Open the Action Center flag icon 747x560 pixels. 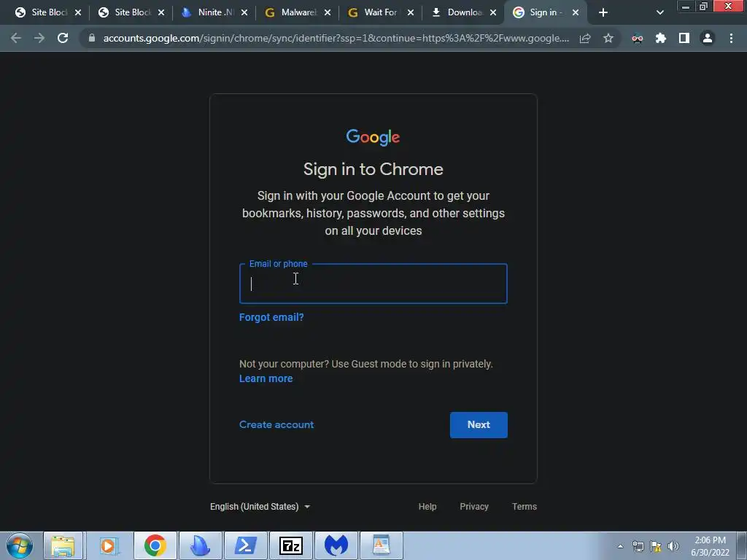(x=656, y=546)
